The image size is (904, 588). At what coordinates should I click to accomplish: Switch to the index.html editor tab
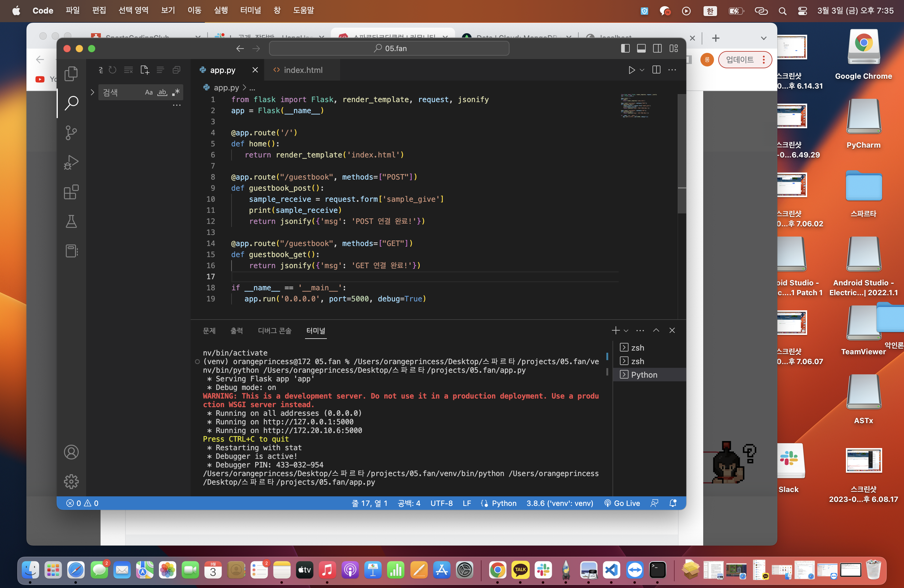pos(302,70)
